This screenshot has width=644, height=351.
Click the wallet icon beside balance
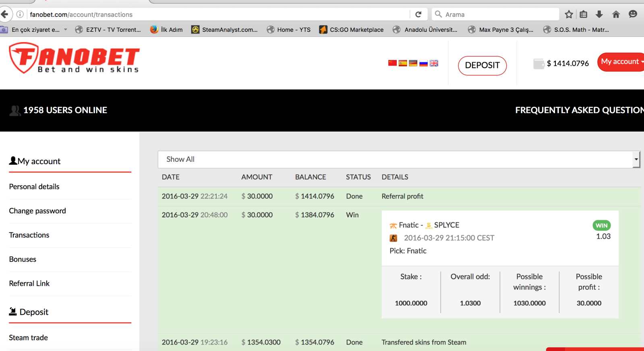538,64
